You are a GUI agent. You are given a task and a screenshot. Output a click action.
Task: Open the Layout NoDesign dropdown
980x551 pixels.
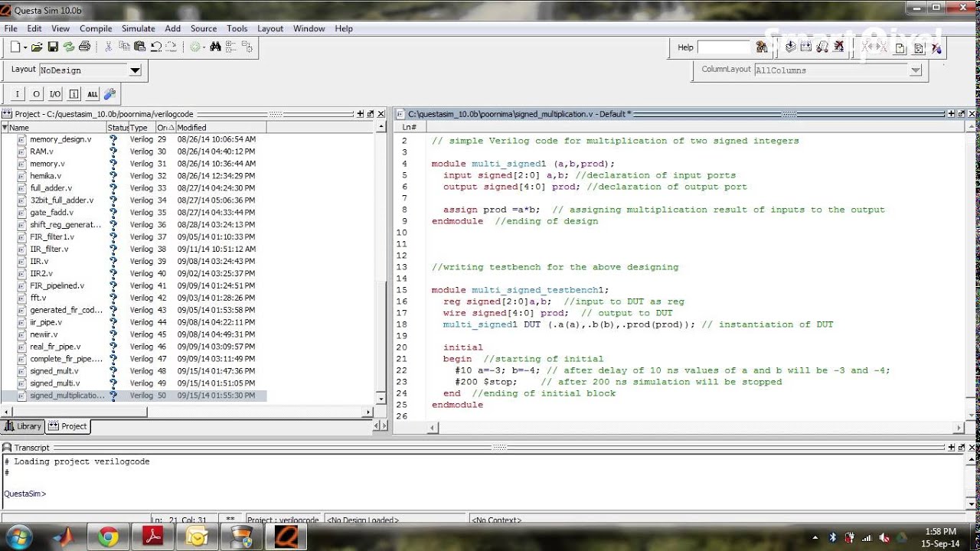click(135, 70)
